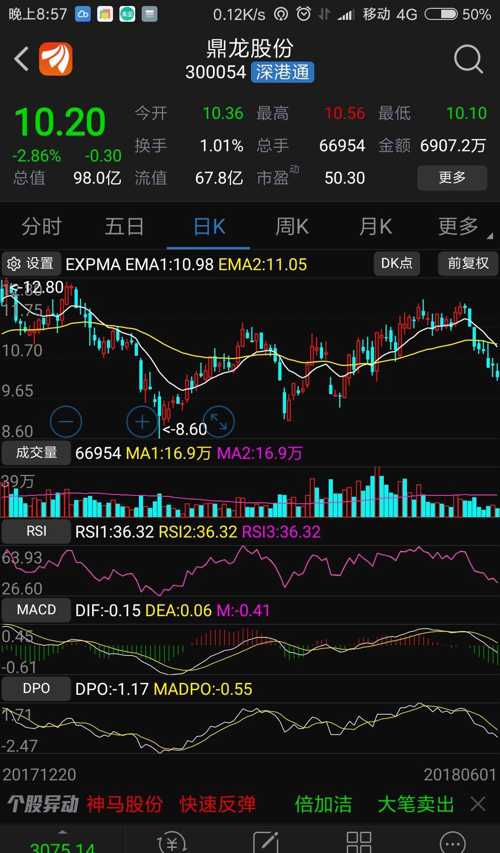Zoom in chart with plus icon
This screenshot has height=853, width=500.
pyautogui.click(x=142, y=421)
